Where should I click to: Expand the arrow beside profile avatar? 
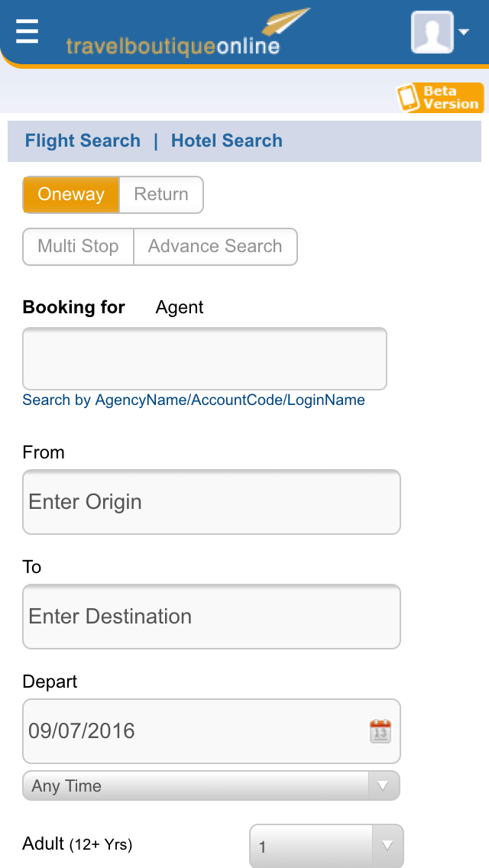click(464, 31)
